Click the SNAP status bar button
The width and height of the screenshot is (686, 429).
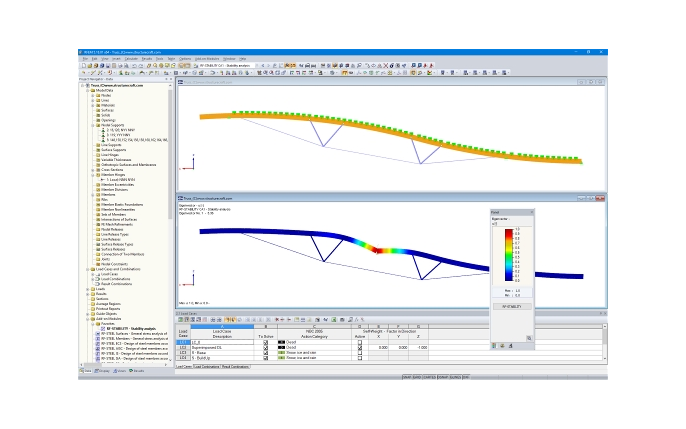(407, 377)
